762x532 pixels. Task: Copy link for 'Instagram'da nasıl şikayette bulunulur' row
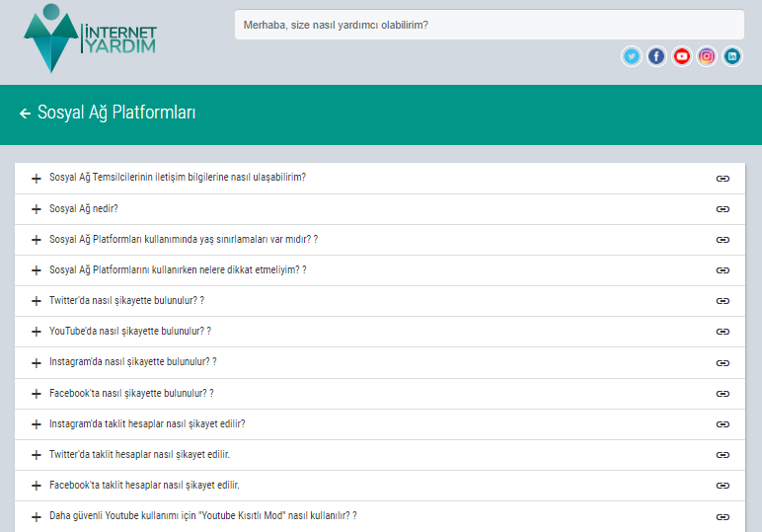pyautogui.click(x=723, y=363)
